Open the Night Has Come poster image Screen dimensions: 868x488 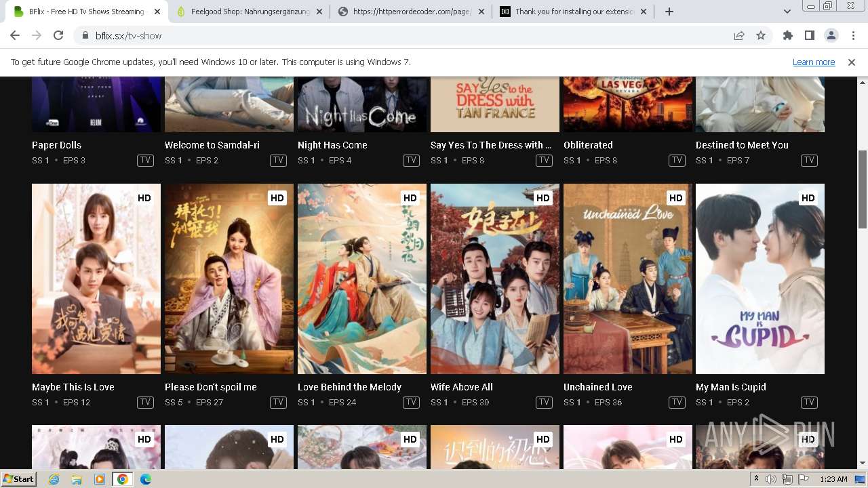click(x=362, y=104)
